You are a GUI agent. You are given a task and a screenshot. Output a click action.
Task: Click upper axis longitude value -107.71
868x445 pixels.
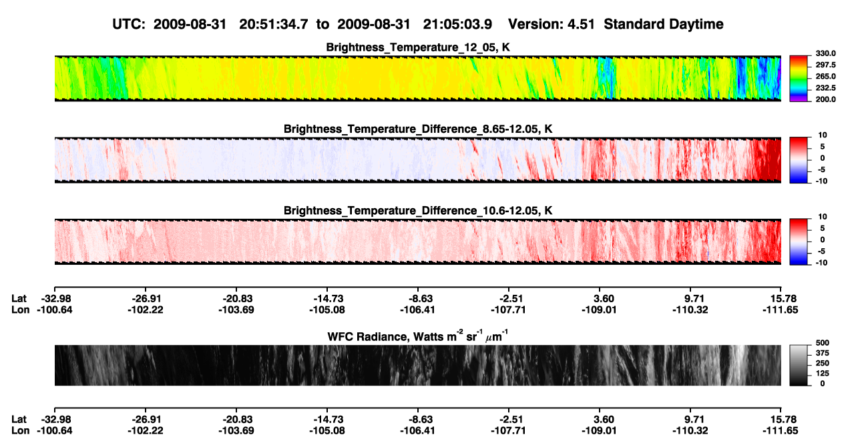pyautogui.click(x=509, y=310)
